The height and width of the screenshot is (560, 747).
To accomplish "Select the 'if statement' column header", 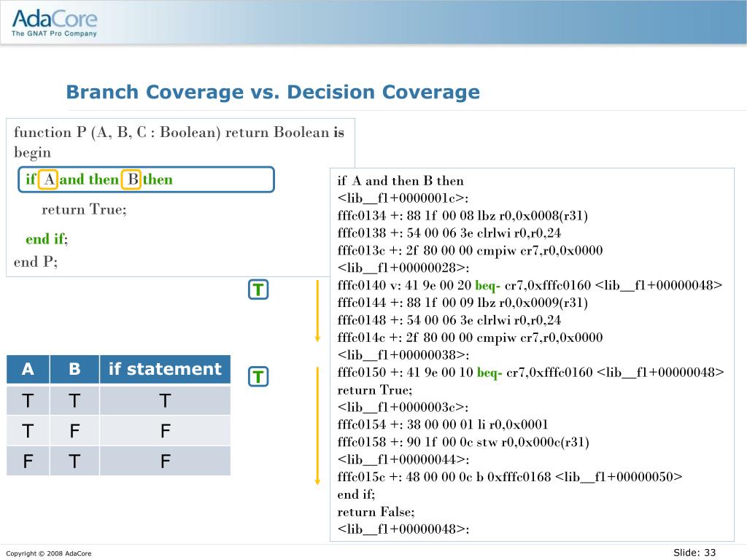I will [165, 369].
